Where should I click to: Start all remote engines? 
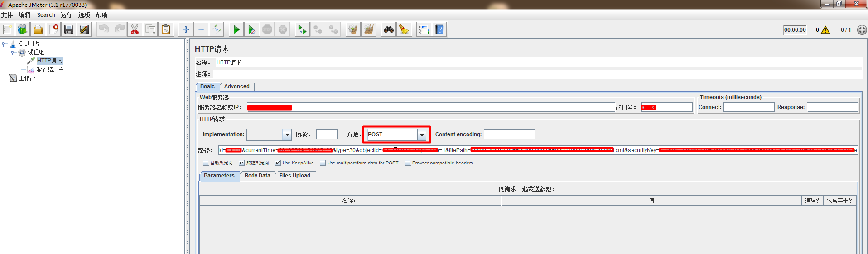coord(302,30)
